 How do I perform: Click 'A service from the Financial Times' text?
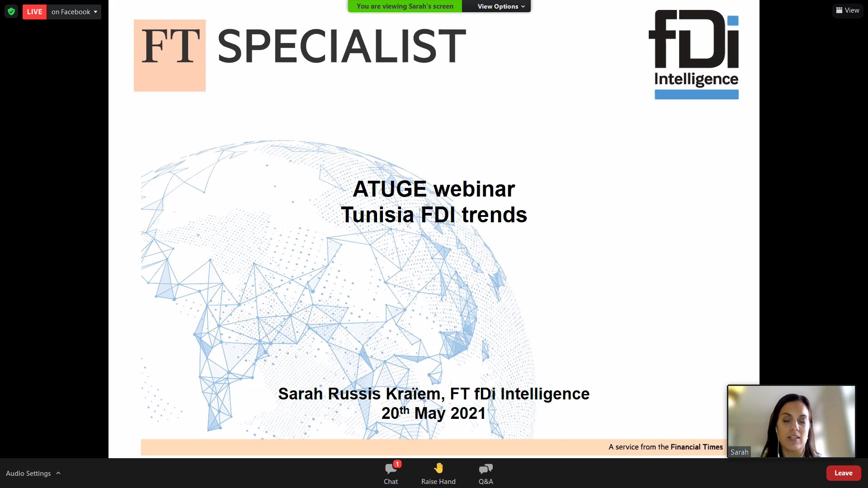coord(665,447)
